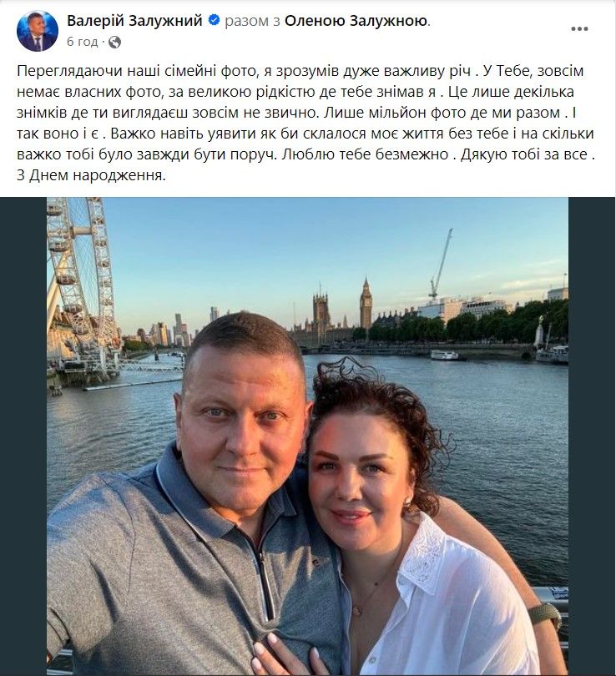
Task: Click the globe public privacy icon
Action: click(x=114, y=41)
